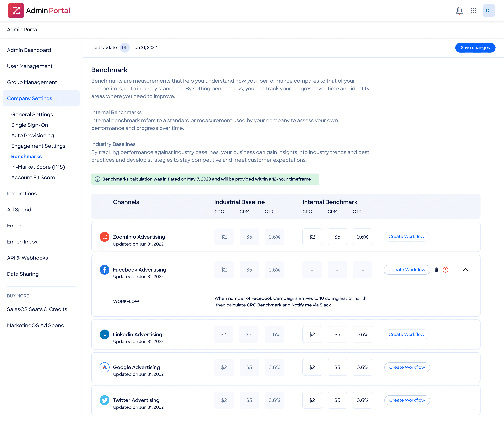Click the Twitter Advertising bird icon
This screenshot has height=423, width=504.
coord(104,400)
